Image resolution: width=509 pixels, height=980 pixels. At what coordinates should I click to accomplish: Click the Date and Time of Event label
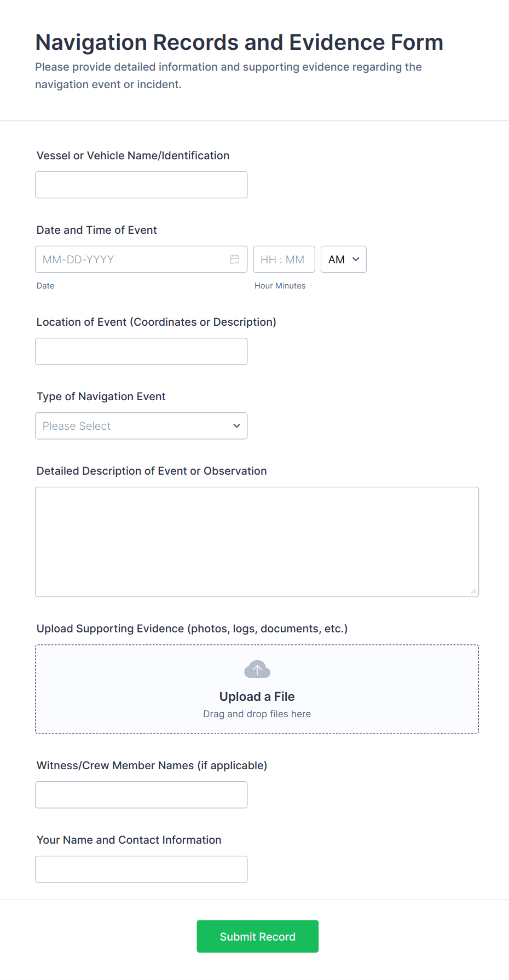[x=97, y=230]
